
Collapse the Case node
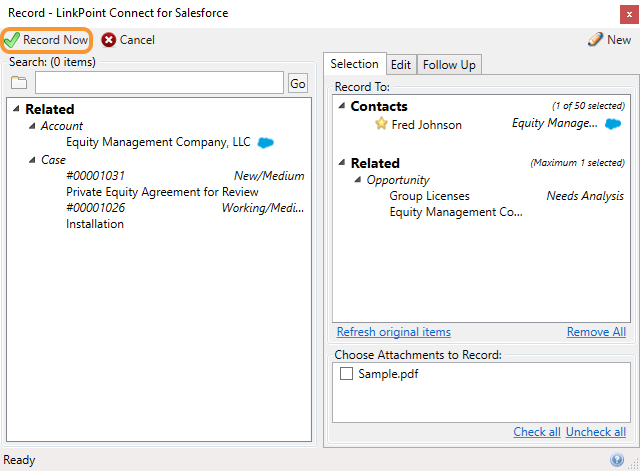tap(32, 160)
